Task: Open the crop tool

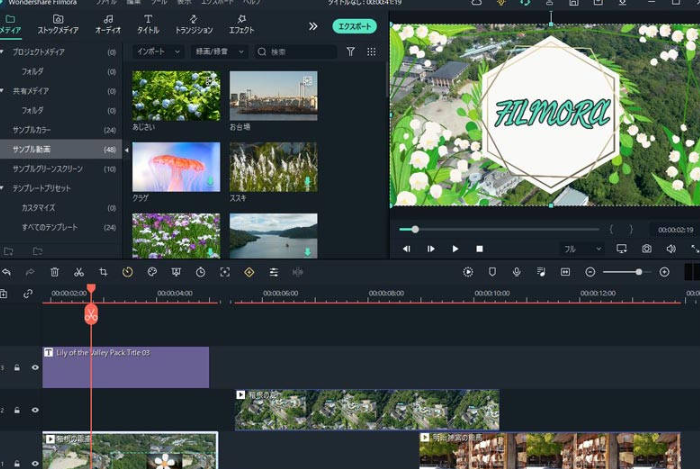Action: (x=103, y=272)
